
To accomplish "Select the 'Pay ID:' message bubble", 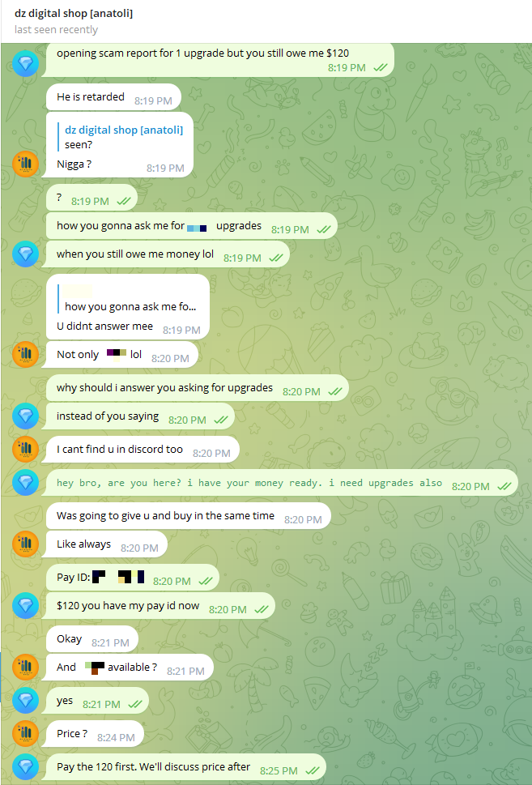I will [x=133, y=578].
